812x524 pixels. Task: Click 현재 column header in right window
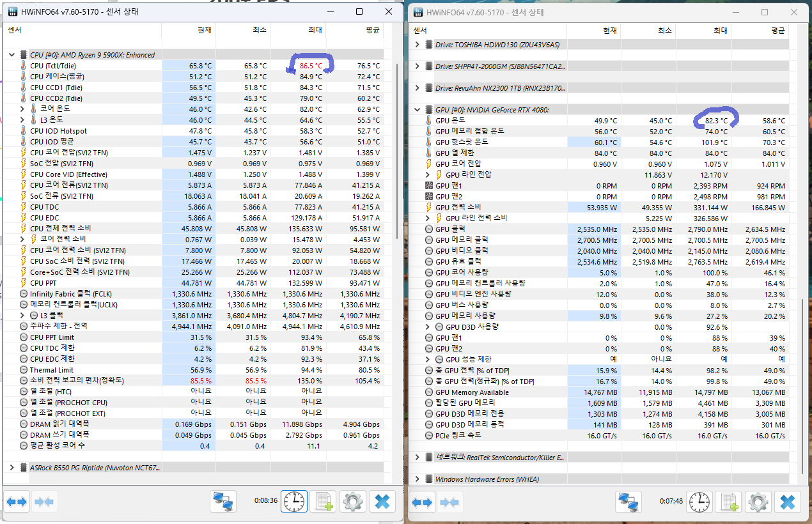point(593,30)
